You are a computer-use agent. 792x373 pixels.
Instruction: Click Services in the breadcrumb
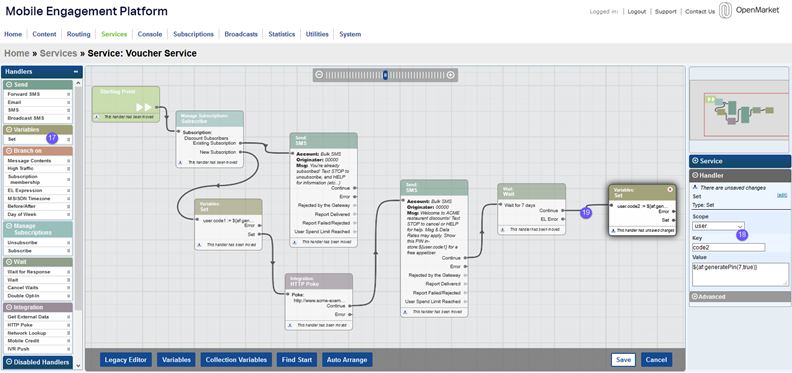(58, 53)
